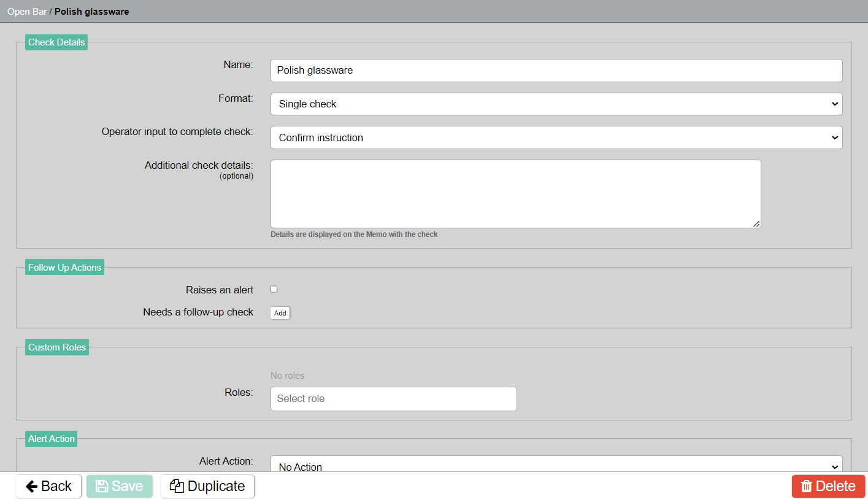Open the Alert Action dropdown

click(556, 465)
